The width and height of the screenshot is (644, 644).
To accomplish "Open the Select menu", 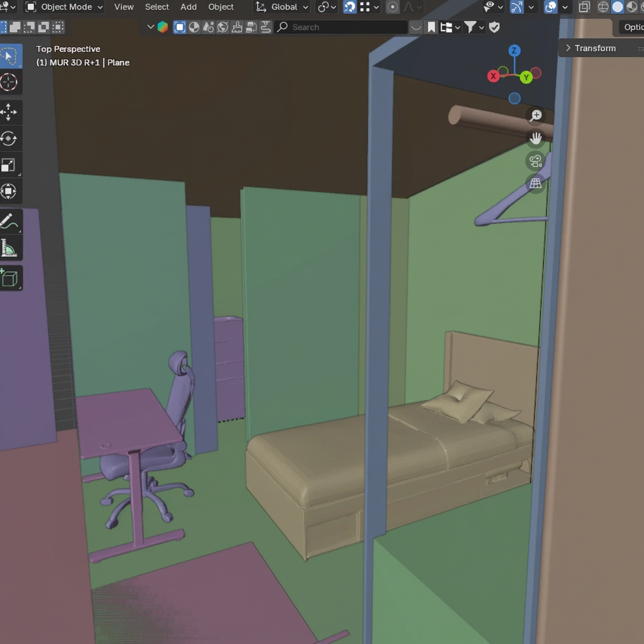I will pos(157,7).
